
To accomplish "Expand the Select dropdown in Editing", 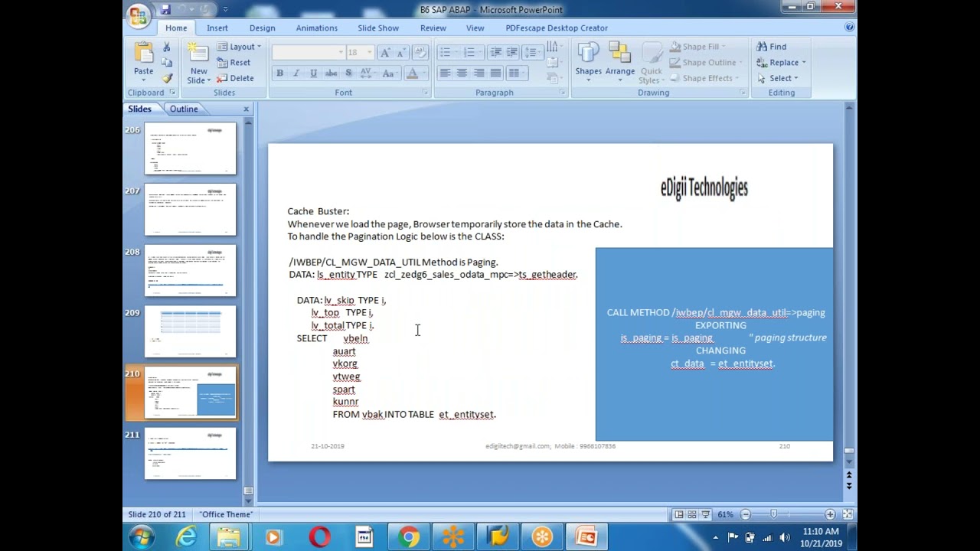I will click(x=778, y=78).
